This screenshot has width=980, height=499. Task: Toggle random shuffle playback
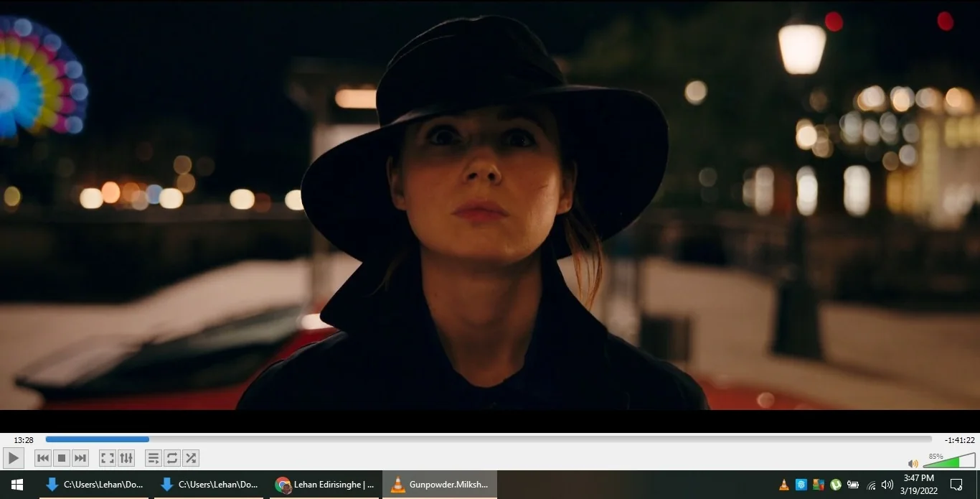(x=190, y=458)
